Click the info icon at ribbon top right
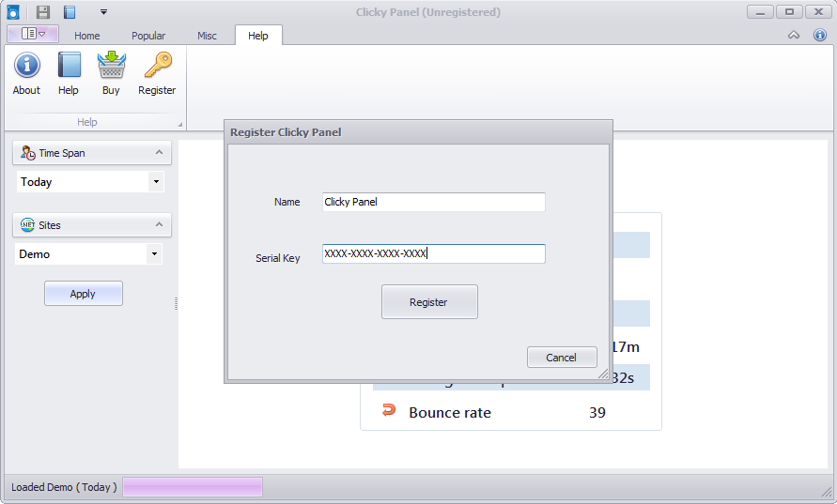The height and width of the screenshot is (504, 837). click(820, 36)
